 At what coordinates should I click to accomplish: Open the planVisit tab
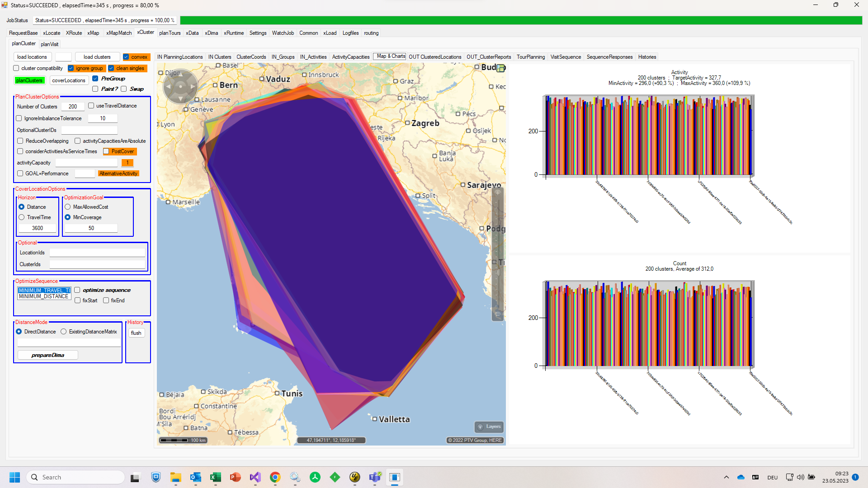coord(49,44)
